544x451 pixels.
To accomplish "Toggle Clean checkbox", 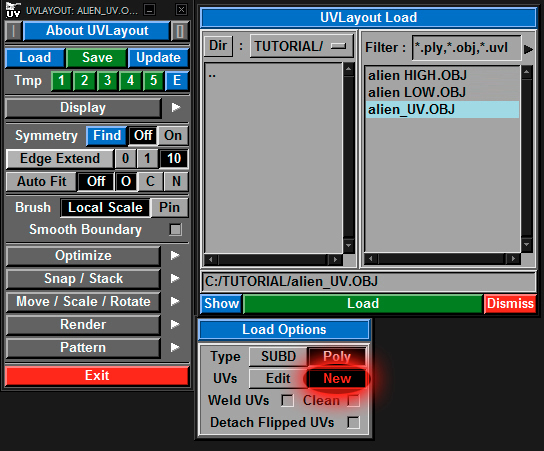I will [354, 400].
